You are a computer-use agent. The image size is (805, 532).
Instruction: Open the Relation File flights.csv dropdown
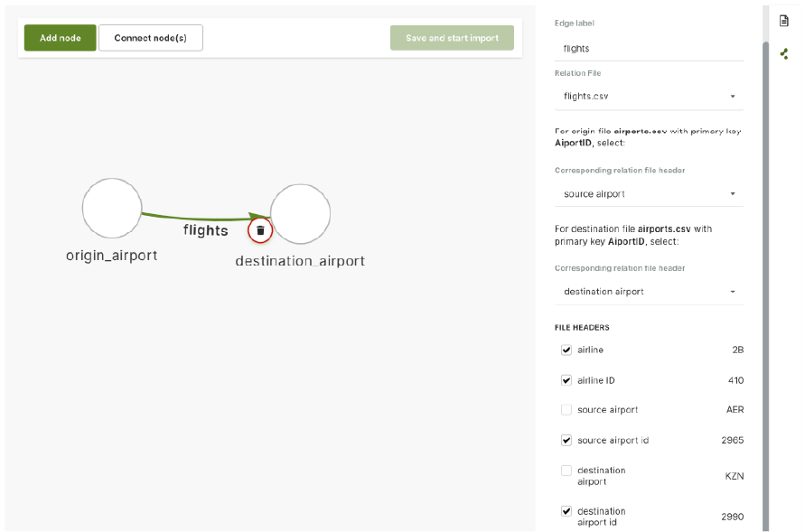coord(649,97)
